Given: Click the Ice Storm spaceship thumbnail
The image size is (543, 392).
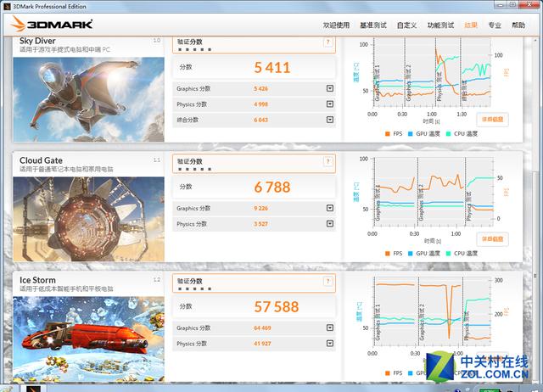Looking at the screenshot, I should click(x=88, y=339).
